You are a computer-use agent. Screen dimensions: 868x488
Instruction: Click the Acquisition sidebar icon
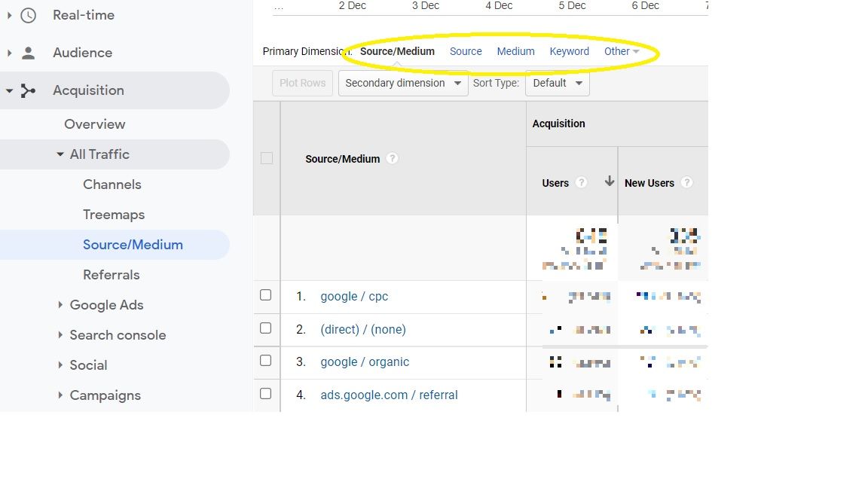point(28,90)
